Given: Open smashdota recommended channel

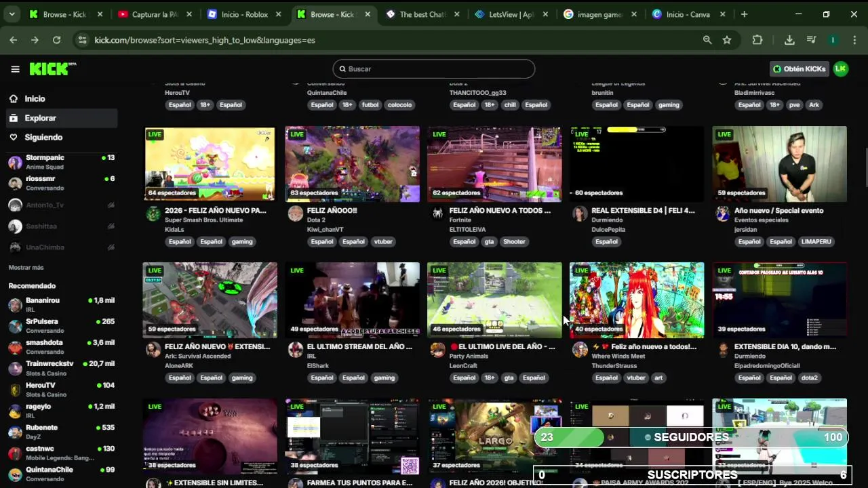Looking at the screenshot, I should [x=61, y=347].
